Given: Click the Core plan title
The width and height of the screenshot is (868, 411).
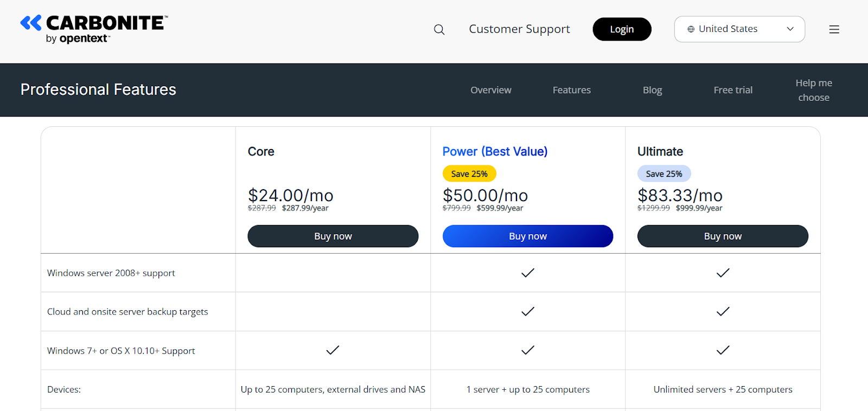Looking at the screenshot, I should (261, 152).
